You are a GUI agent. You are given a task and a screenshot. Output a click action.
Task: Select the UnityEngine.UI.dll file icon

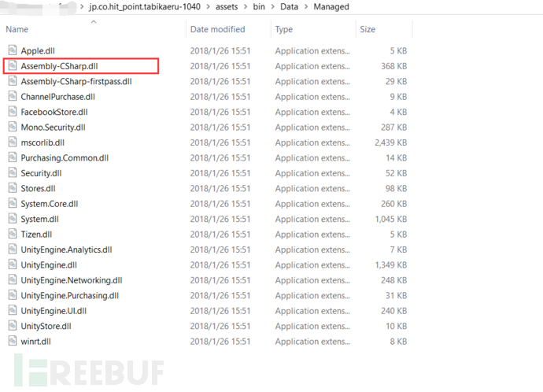(13, 310)
